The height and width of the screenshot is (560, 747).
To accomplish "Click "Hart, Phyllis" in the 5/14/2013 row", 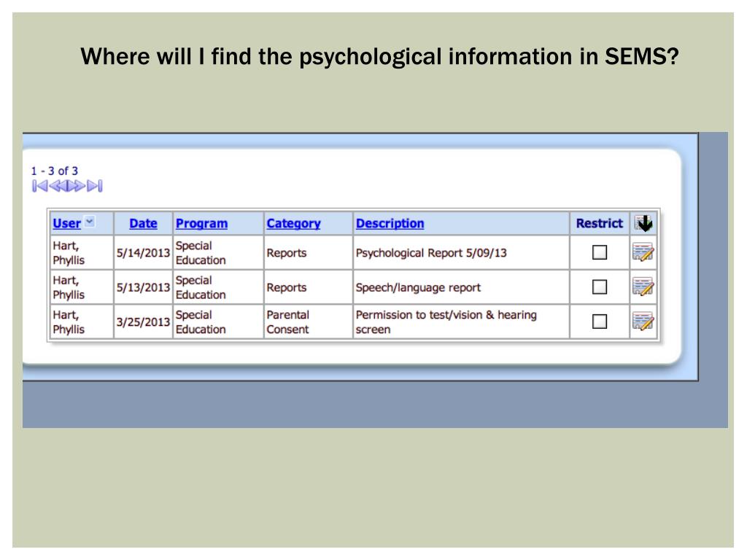I will pos(69,253).
